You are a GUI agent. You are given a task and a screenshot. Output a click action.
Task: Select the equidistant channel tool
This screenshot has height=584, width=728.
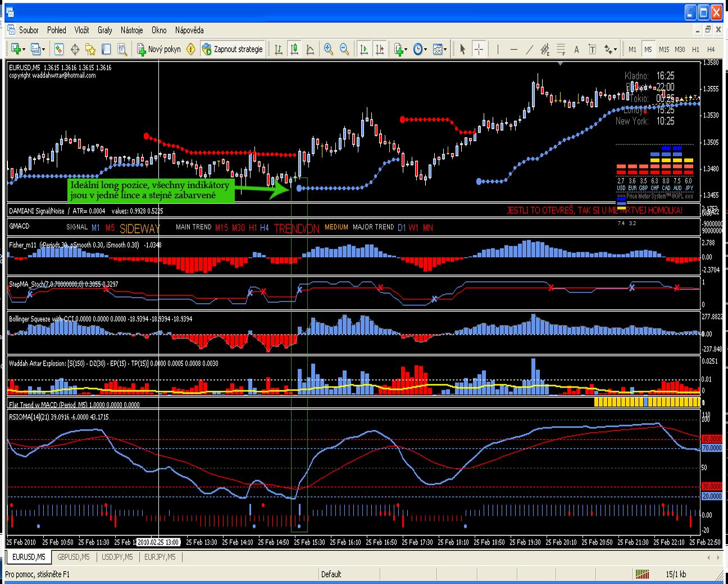coord(545,49)
